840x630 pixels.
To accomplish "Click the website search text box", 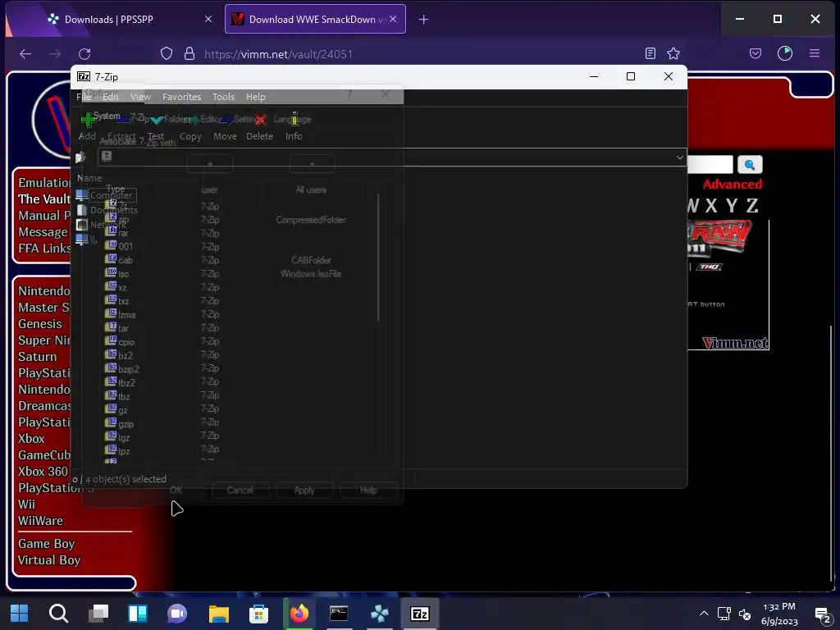I will click(710, 164).
